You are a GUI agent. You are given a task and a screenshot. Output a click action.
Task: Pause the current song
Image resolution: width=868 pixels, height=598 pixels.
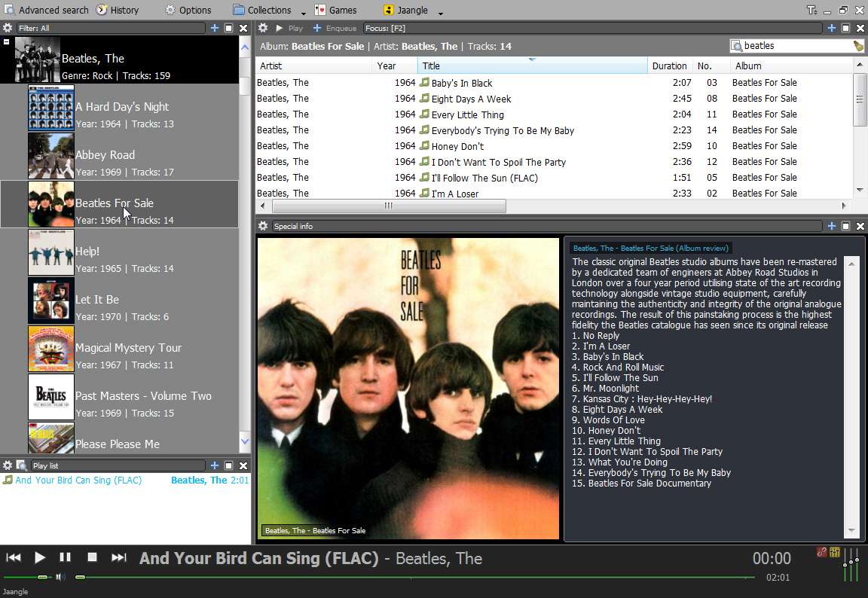65,557
